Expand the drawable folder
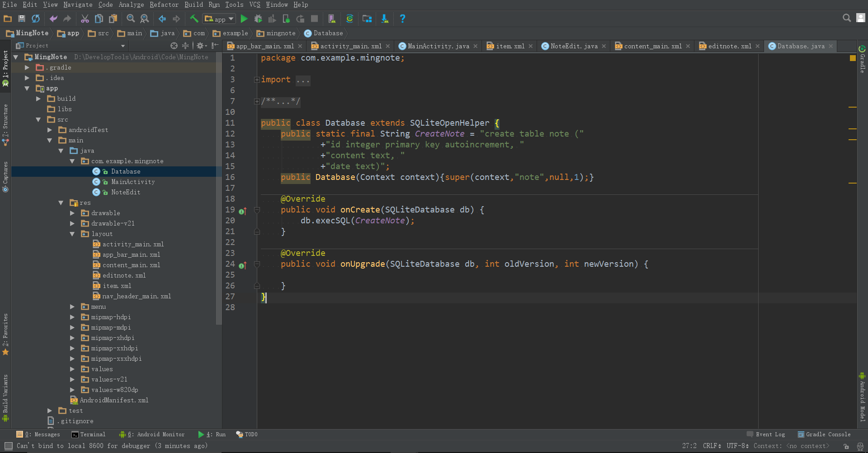The height and width of the screenshot is (453, 868). pyautogui.click(x=72, y=213)
